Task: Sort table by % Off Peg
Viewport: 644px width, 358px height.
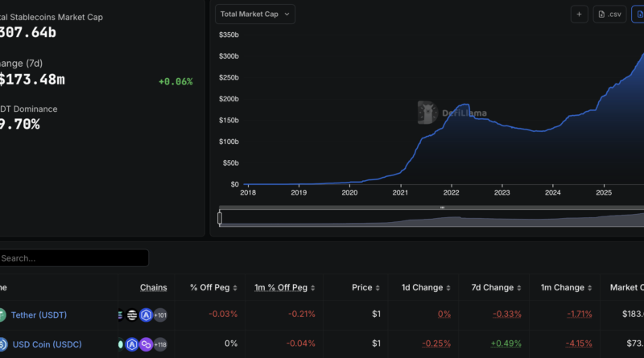Action: [213, 287]
